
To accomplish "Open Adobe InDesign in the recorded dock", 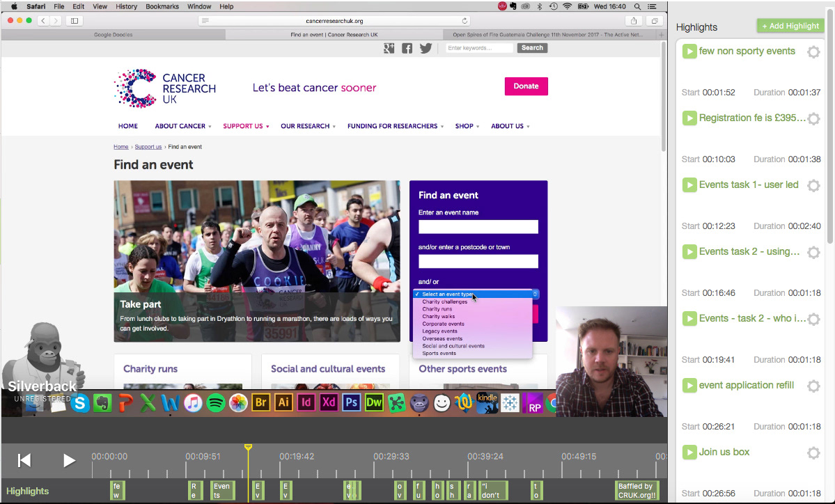I will click(x=306, y=403).
